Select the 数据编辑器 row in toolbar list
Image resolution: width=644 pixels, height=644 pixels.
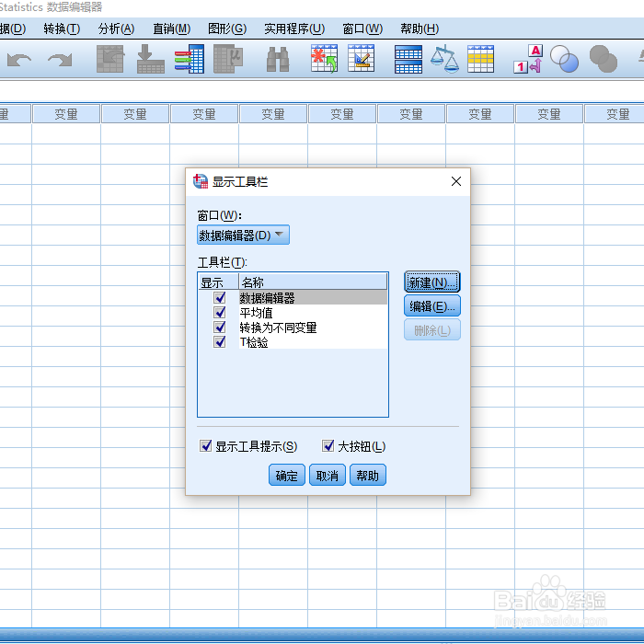tap(313, 297)
